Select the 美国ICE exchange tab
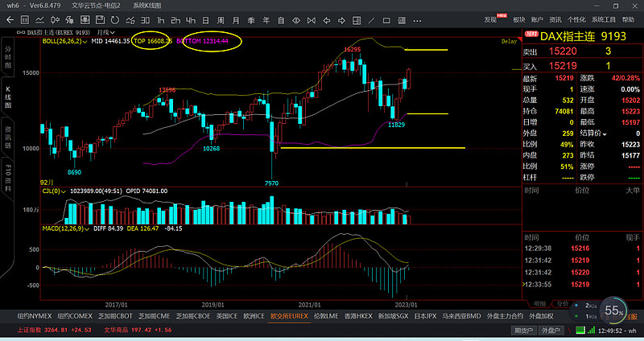Viewport: 644px width, 341px height. 227,316
